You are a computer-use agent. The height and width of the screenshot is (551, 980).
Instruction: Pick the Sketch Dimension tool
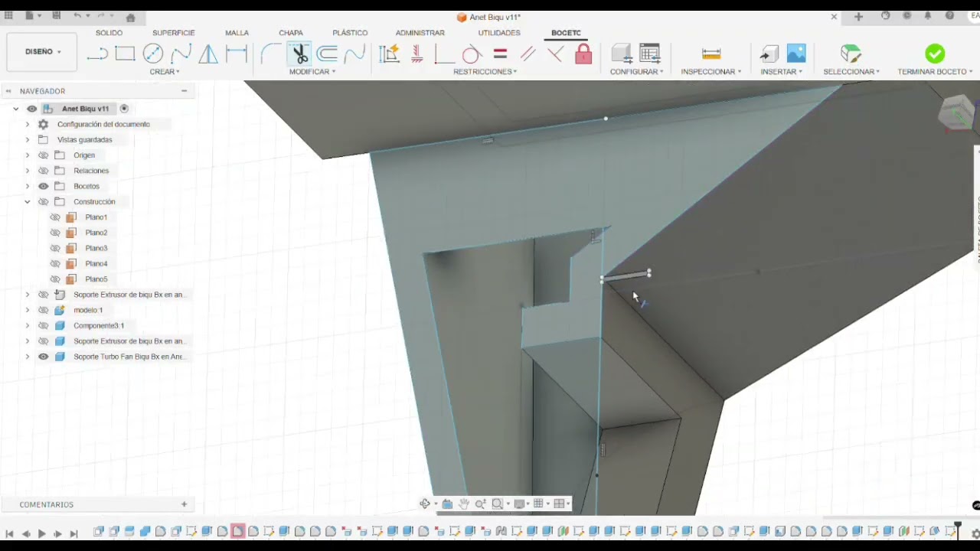tap(237, 54)
